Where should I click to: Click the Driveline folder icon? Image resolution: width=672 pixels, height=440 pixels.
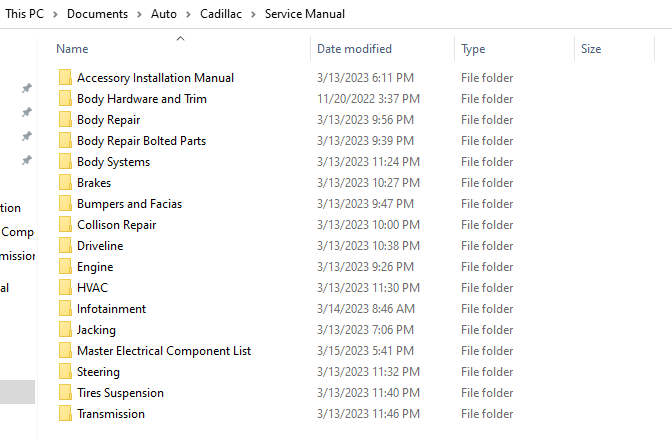coord(65,245)
